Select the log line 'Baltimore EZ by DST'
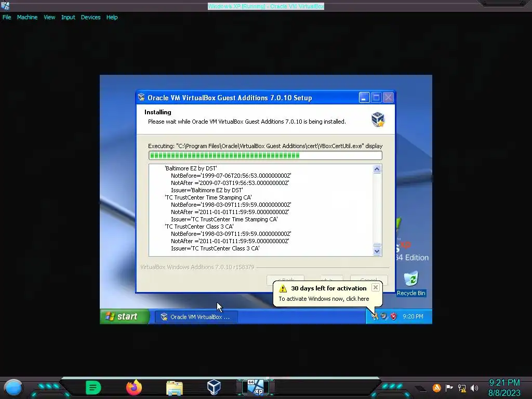The width and height of the screenshot is (532, 399). 191,168
